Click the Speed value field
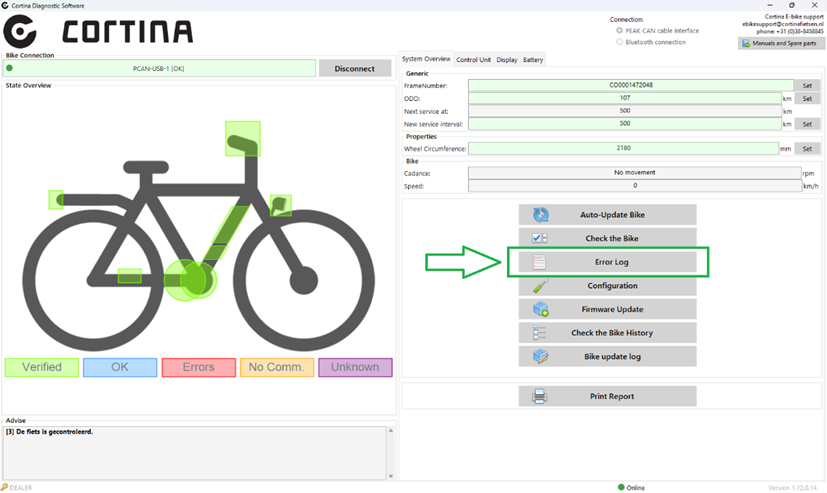 pyautogui.click(x=634, y=186)
